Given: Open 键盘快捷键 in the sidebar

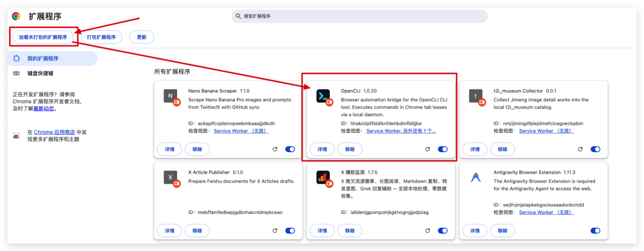Looking at the screenshot, I should (x=52, y=73).
